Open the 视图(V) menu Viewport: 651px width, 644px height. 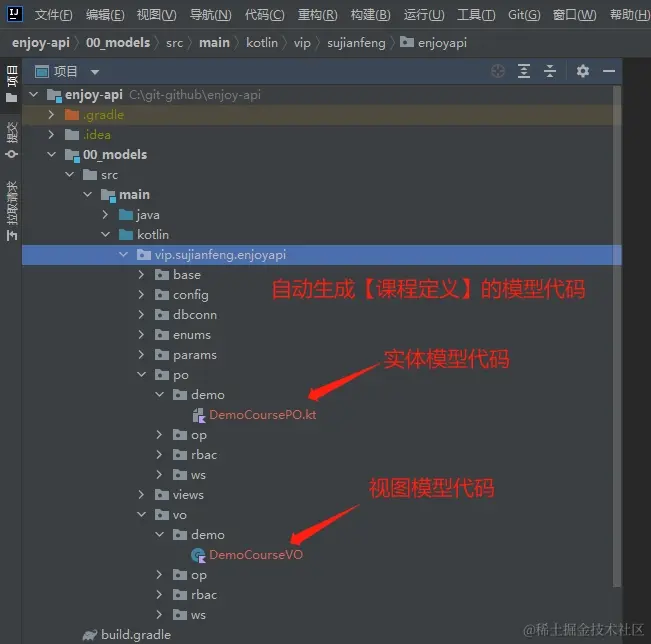click(x=157, y=15)
